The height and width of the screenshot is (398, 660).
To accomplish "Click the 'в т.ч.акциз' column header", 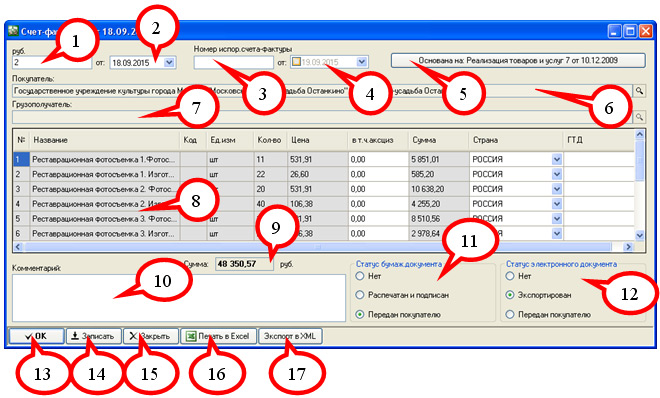I will (378, 140).
